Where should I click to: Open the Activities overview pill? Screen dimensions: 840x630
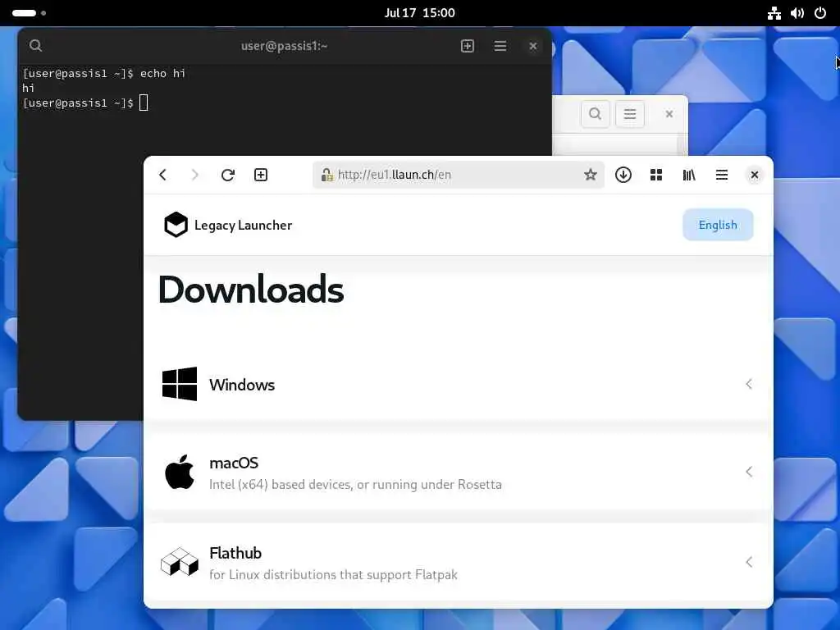click(x=29, y=13)
